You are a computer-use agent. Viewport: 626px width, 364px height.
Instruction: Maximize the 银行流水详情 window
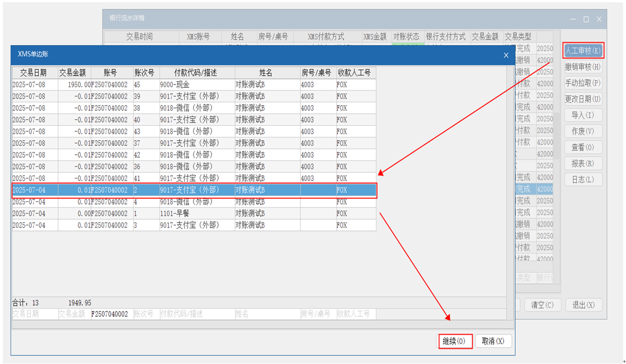(x=586, y=19)
